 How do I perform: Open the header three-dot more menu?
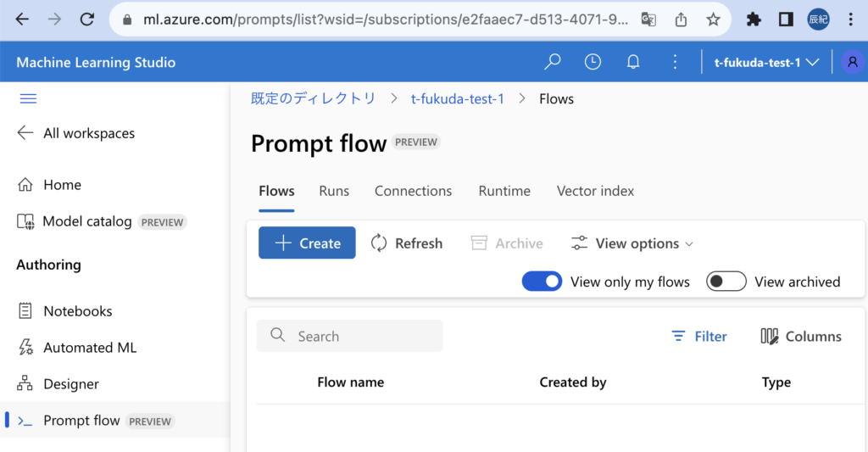pos(675,62)
